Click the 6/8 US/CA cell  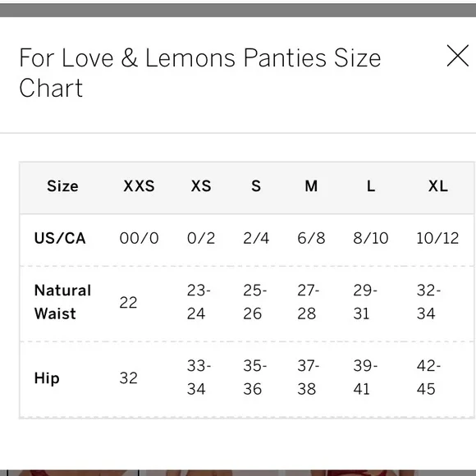click(x=311, y=238)
